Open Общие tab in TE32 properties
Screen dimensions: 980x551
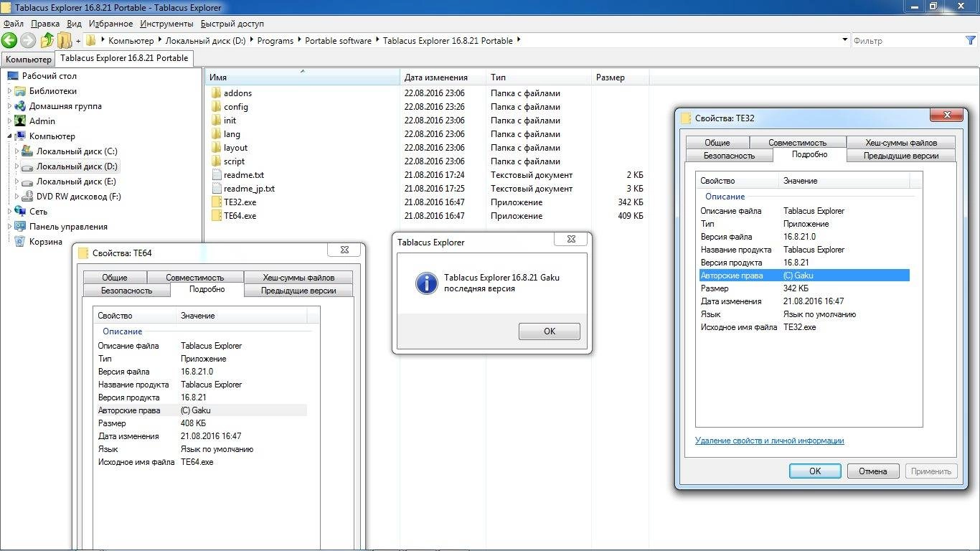[x=717, y=142]
